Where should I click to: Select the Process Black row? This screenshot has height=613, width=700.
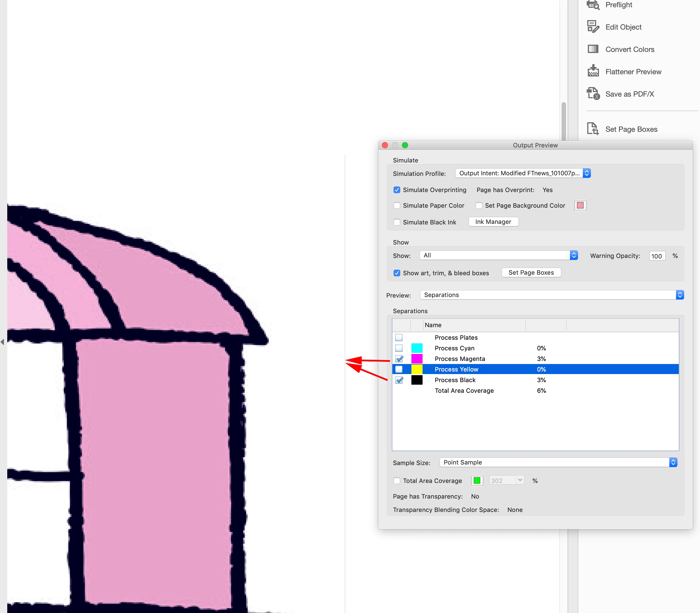click(x=455, y=380)
